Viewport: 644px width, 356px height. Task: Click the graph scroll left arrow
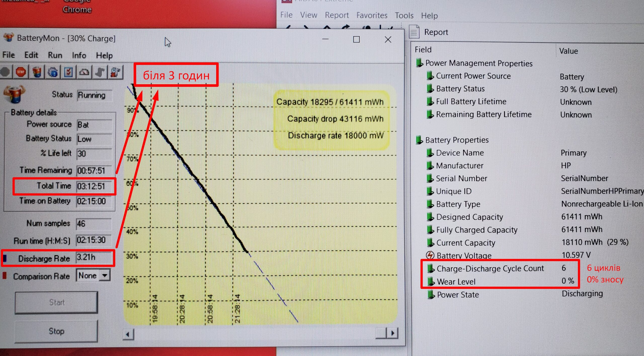point(128,335)
